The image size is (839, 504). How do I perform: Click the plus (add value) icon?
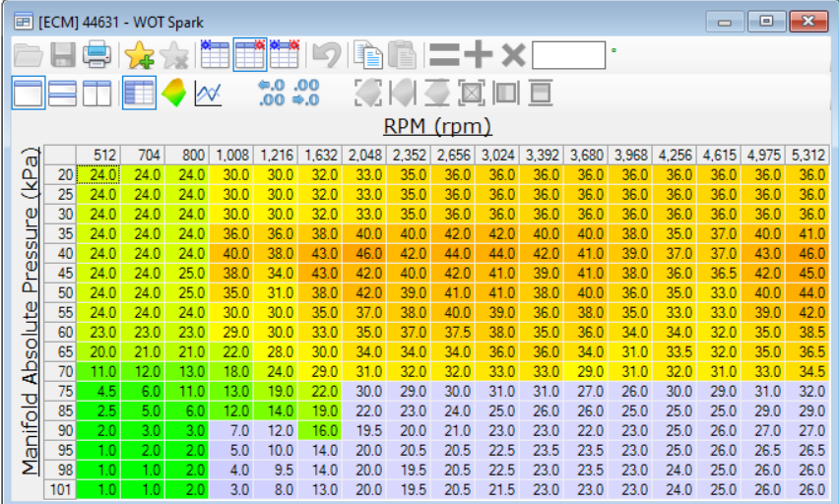coord(480,55)
